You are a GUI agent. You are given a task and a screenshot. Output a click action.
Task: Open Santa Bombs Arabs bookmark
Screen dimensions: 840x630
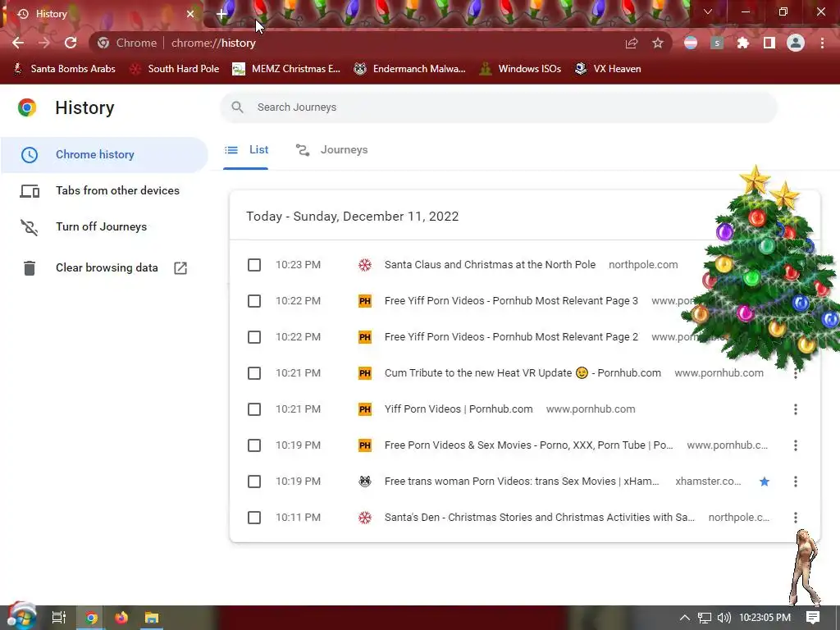64,69
